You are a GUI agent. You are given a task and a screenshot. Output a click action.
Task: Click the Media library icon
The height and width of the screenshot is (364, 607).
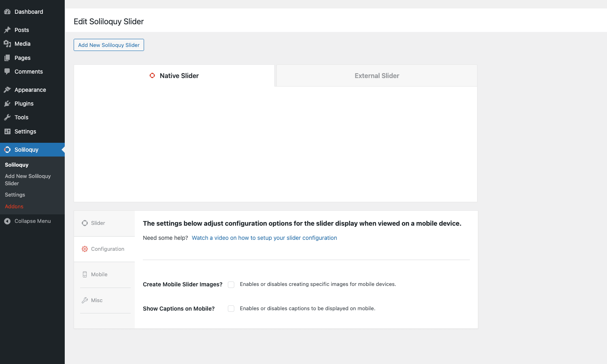(x=7, y=44)
